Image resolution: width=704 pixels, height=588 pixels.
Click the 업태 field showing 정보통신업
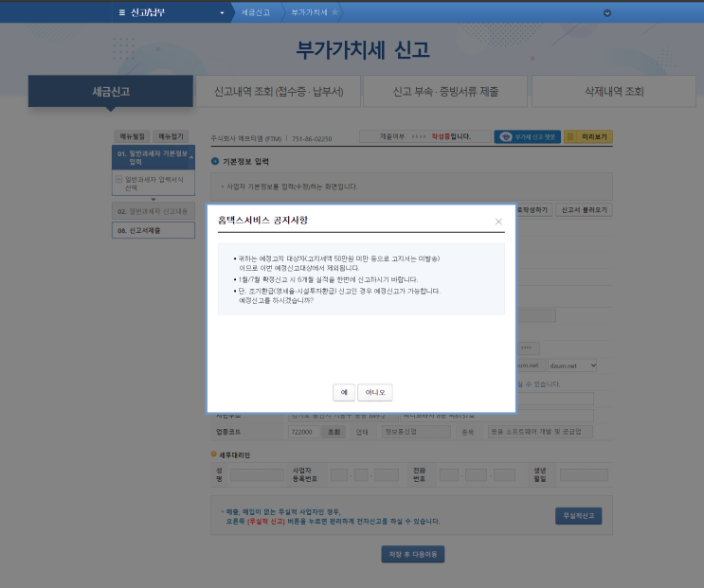pos(416,432)
